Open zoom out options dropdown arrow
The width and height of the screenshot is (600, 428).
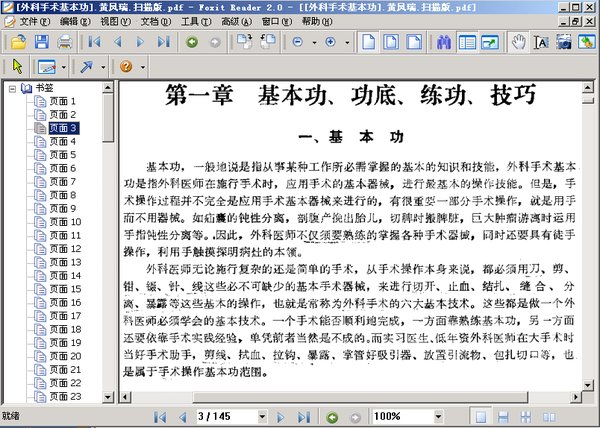[x=314, y=42]
